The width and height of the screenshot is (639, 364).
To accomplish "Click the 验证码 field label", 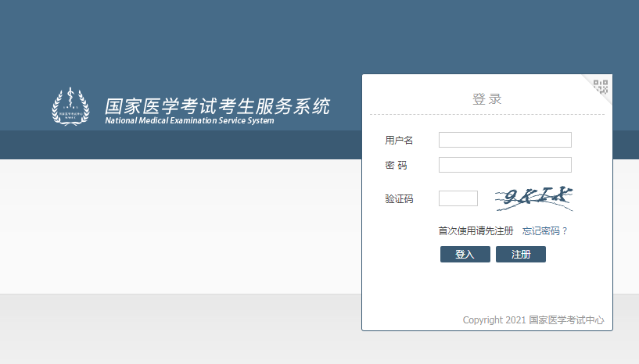I will (399, 199).
